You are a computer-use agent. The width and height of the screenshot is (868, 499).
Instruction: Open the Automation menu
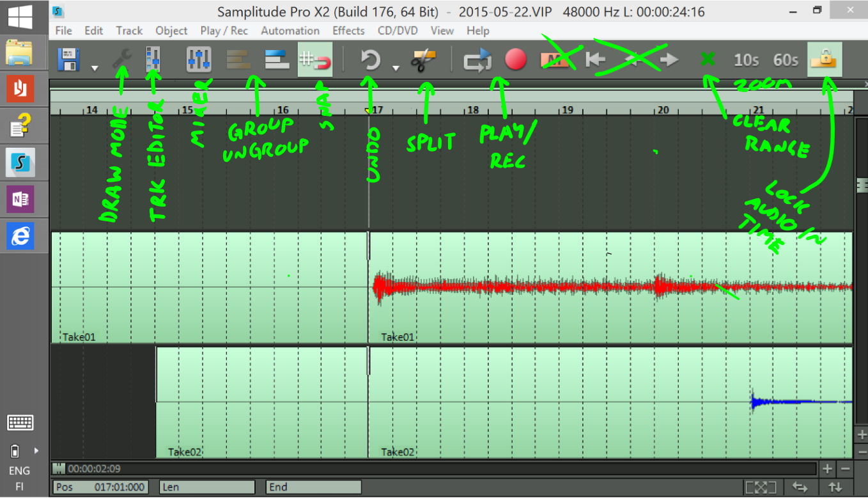[x=290, y=31]
